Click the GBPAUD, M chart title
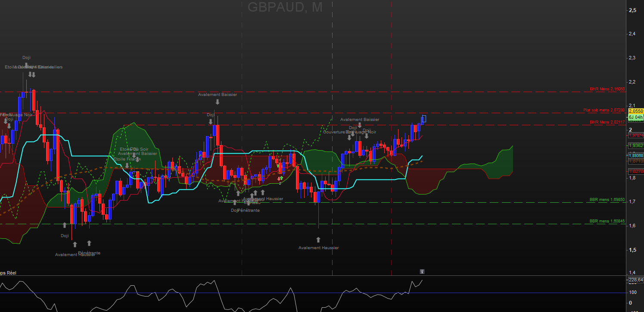This screenshot has width=644, height=312. coord(285,7)
